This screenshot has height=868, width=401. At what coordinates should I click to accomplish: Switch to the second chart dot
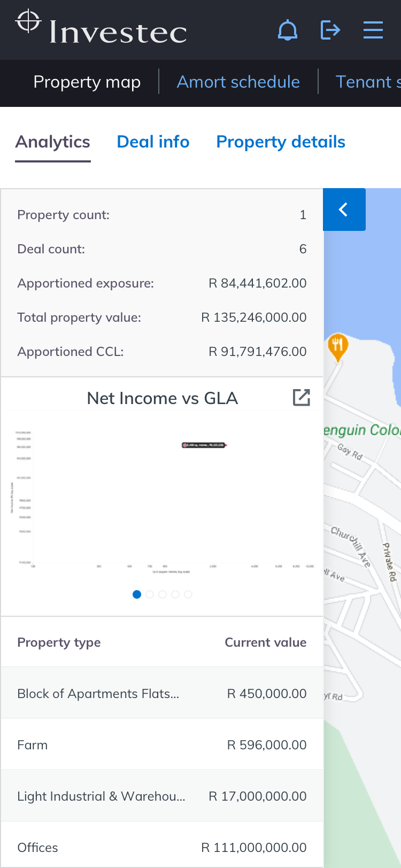150,594
